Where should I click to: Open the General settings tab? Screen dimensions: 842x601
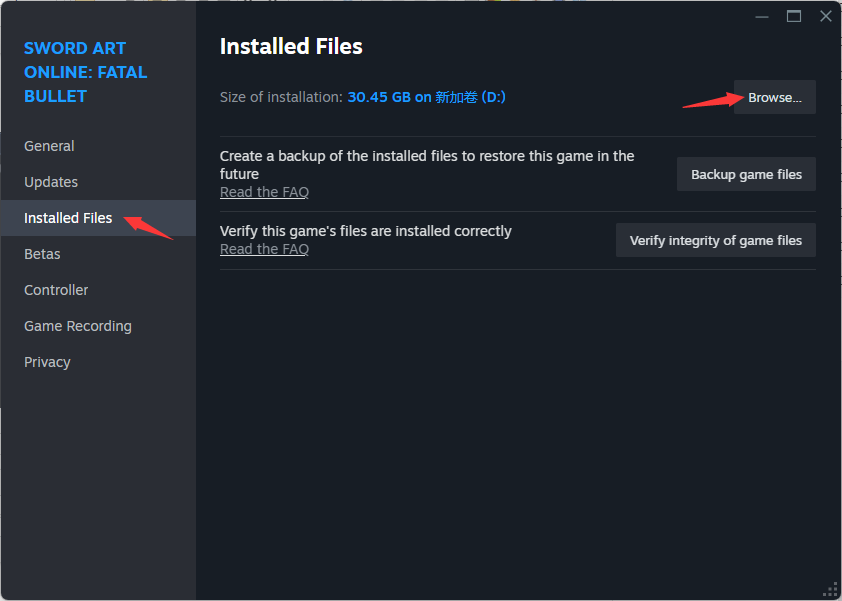49,146
